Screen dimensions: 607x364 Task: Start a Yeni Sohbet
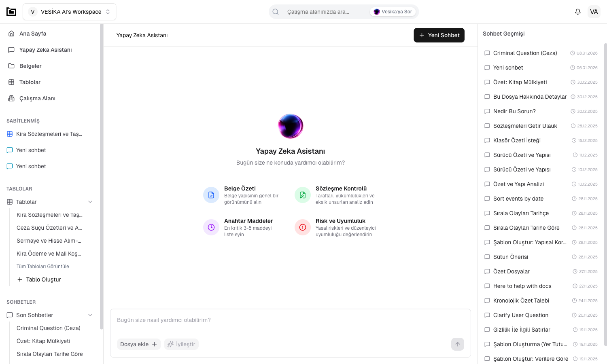coord(439,35)
